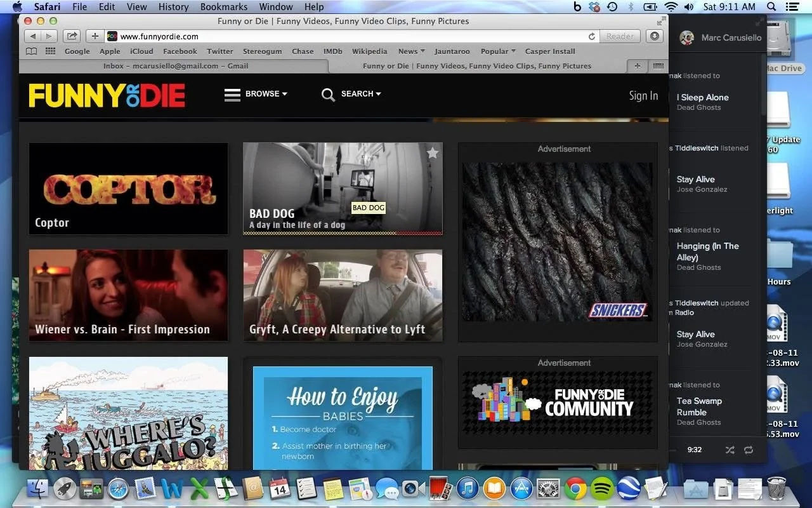
Task: Click the Bluetooth menu bar icon
Action: coord(631,6)
